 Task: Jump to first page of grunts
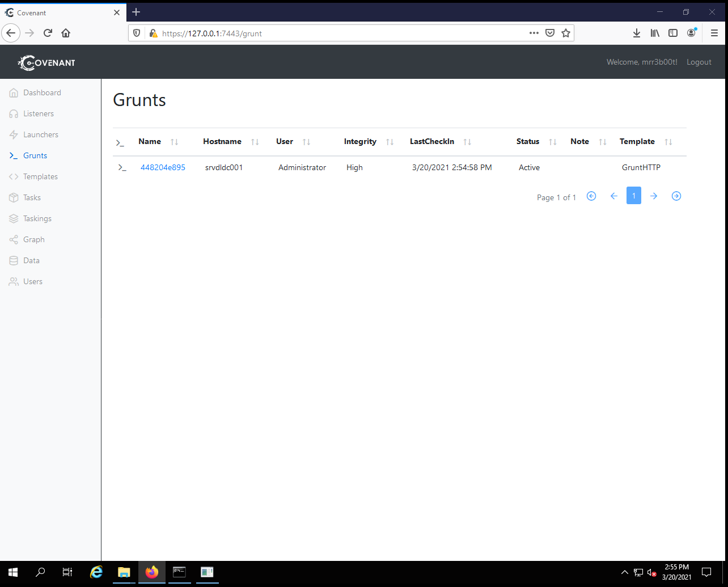591,196
